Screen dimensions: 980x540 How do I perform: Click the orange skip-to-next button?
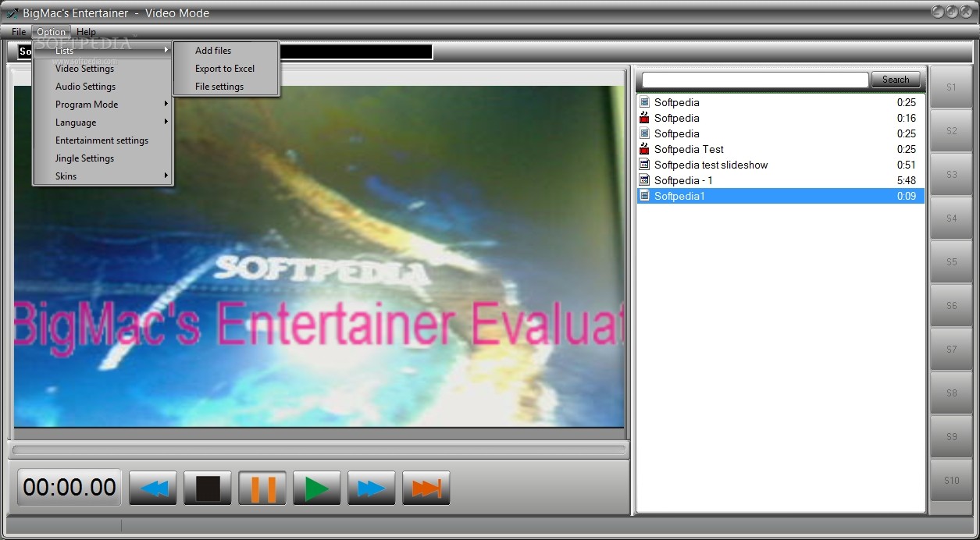426,488
